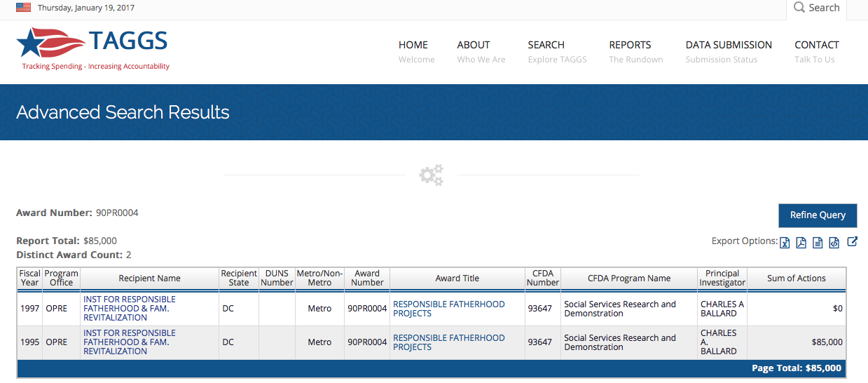Viewport: 868px width, 383px height.
Task: Export results as text document
Action: [818, 243]
